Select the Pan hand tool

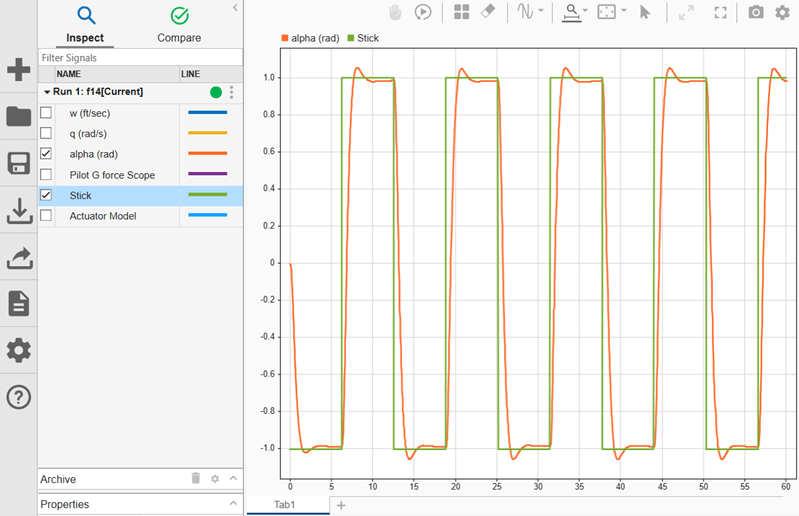coord(395,12)
